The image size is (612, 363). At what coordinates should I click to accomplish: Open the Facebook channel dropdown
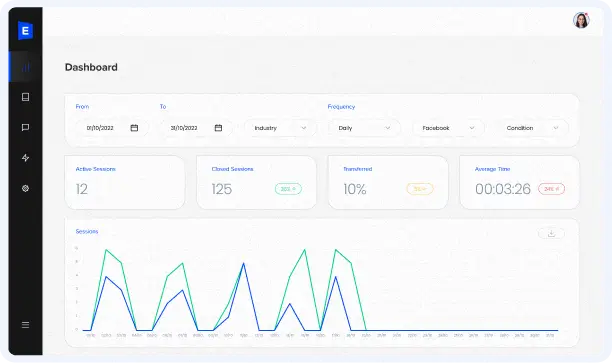click(448, 128)
